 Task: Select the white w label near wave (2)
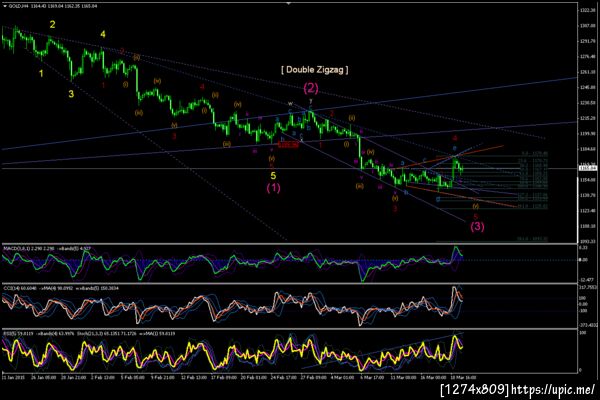click(x=290, y=103)
